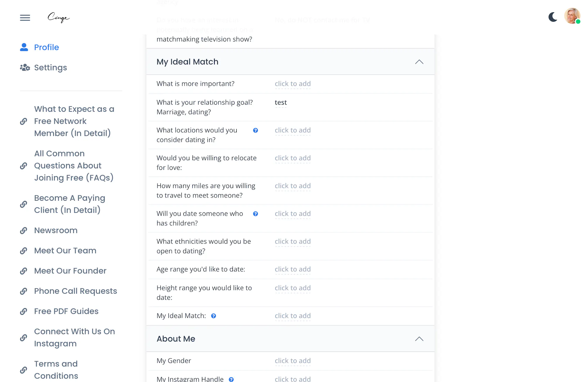Image resolution: width=588 pixels, height=382 pixels.
Task: Click link icon beside Phone Call Requests
Action: point(24,291)
